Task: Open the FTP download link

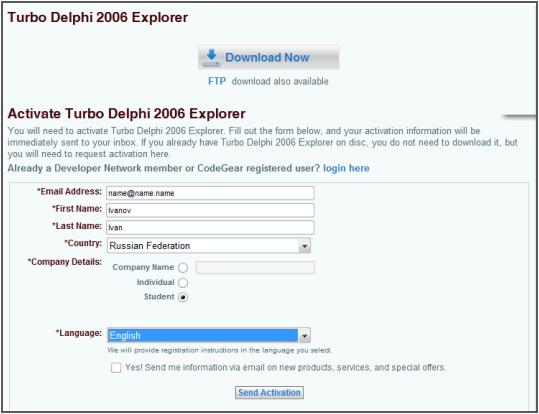Action: pyautogui.click(x=217, y=81)
